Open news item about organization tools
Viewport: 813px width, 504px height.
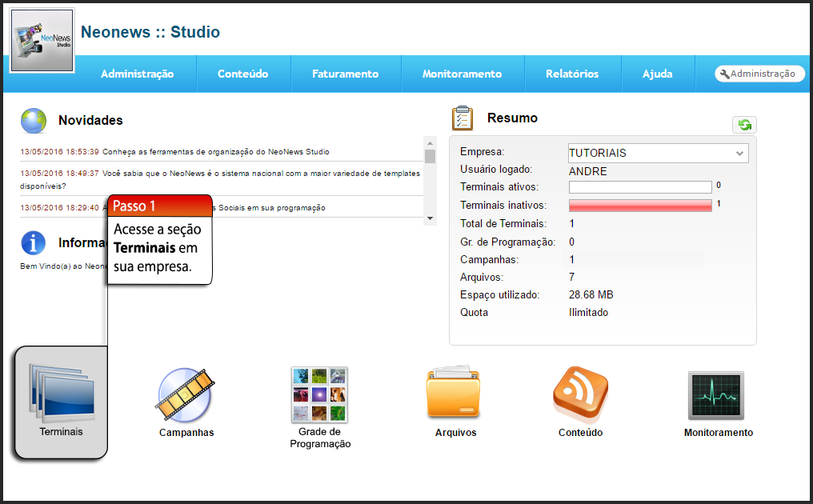[x=216, y=151]
